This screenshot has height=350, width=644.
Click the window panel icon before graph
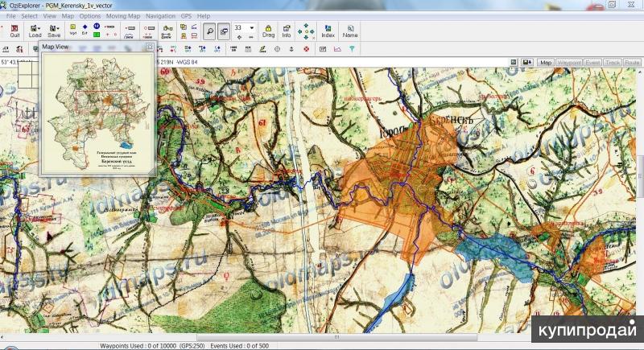tap(323, 49)
